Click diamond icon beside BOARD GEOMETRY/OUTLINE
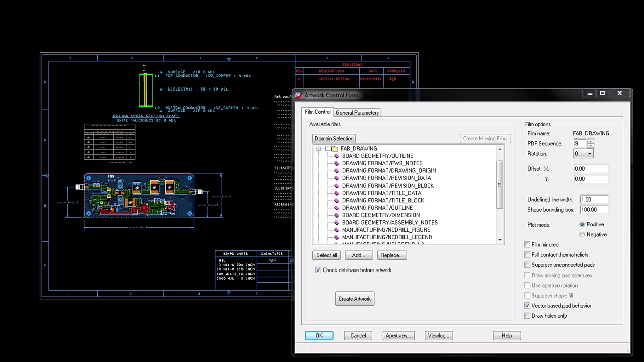This screenshot has width=644, height=362. 337,156
